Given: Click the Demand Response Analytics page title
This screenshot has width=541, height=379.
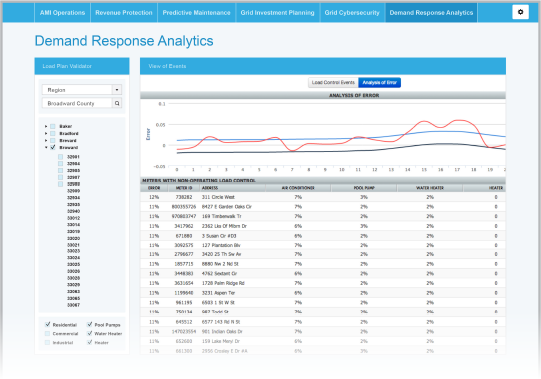Looking at the screenshot, I should click(x=124, y=41).
